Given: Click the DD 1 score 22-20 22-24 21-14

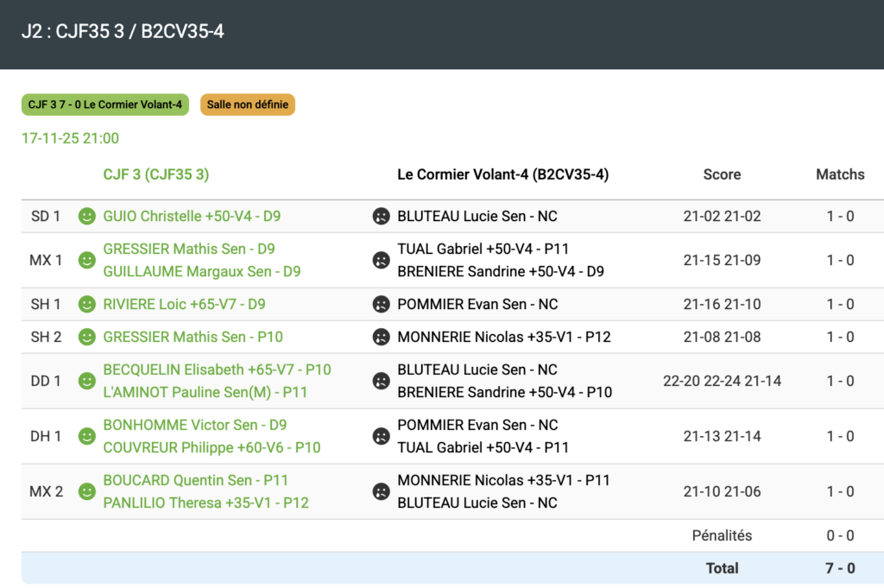Looking at the screenshot, I should 722,381.
